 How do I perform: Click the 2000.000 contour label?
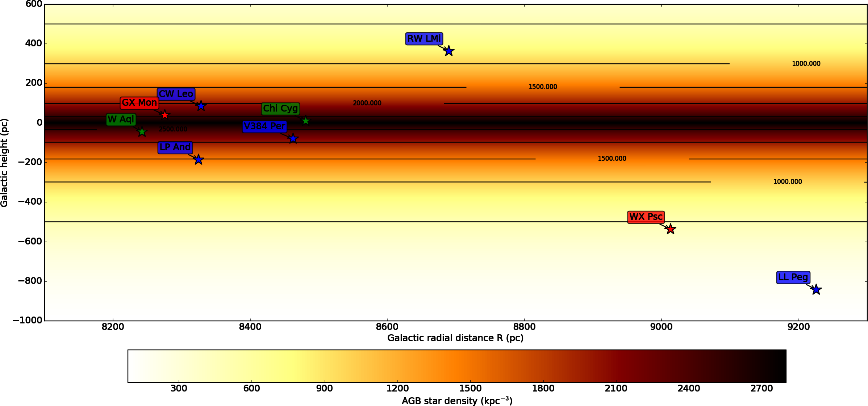click(x=367, y=103)
